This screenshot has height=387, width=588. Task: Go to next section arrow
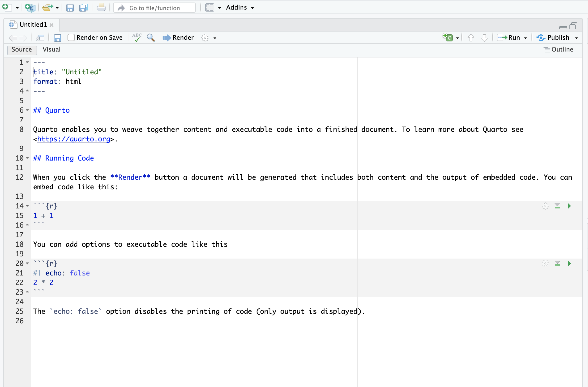[484, 38]
